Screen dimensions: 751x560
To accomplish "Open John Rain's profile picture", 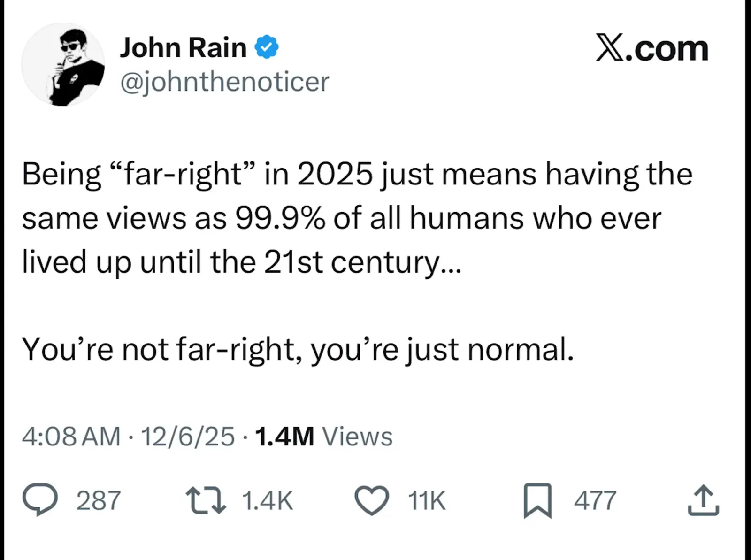I will pyautogui.click(x=63, y=64).
